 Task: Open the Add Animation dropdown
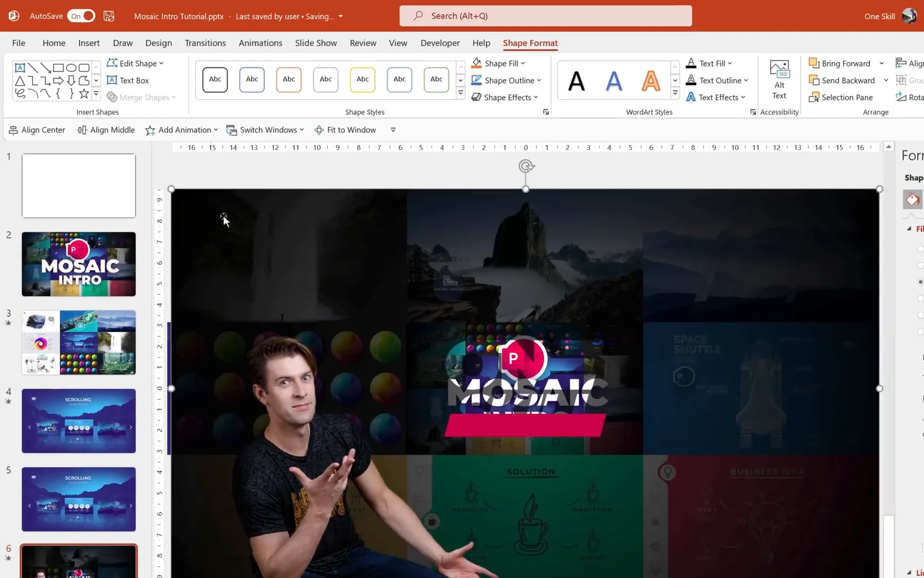(182, 130)
